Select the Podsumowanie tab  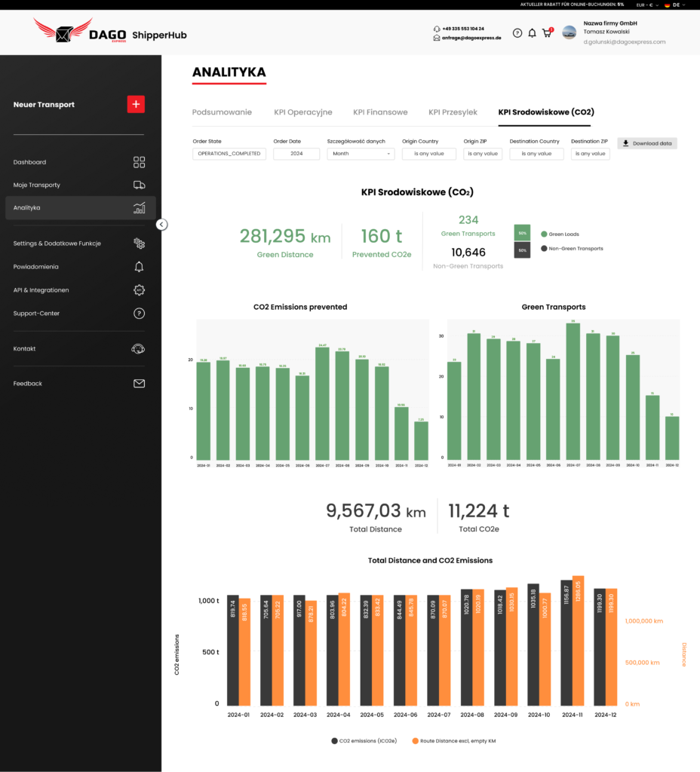pos(222,112)
